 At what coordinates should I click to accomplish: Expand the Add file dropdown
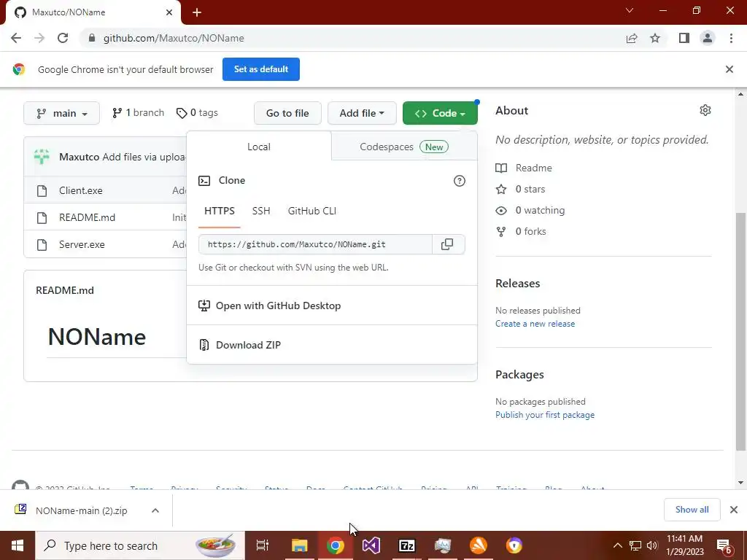click(x=362, y=113)
